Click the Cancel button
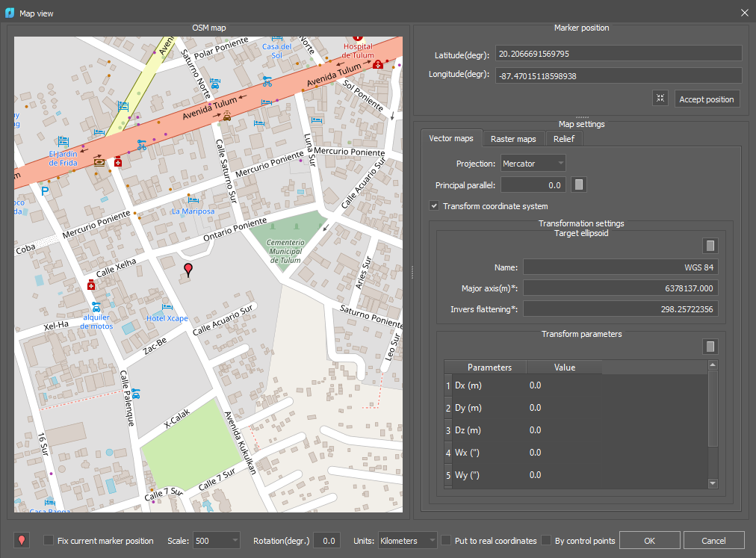Image resolution: width=756 pixels, height=558 pixels. click(713, 540)
